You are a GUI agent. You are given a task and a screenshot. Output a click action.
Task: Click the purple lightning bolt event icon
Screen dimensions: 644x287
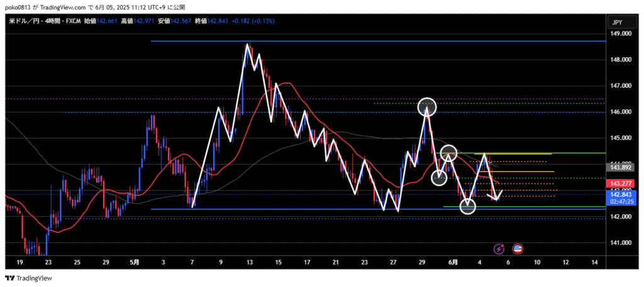499,249
